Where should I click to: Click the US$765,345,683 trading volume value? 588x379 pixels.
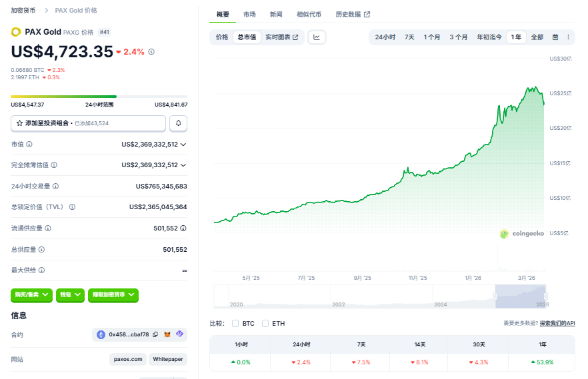tap(161, 186)
